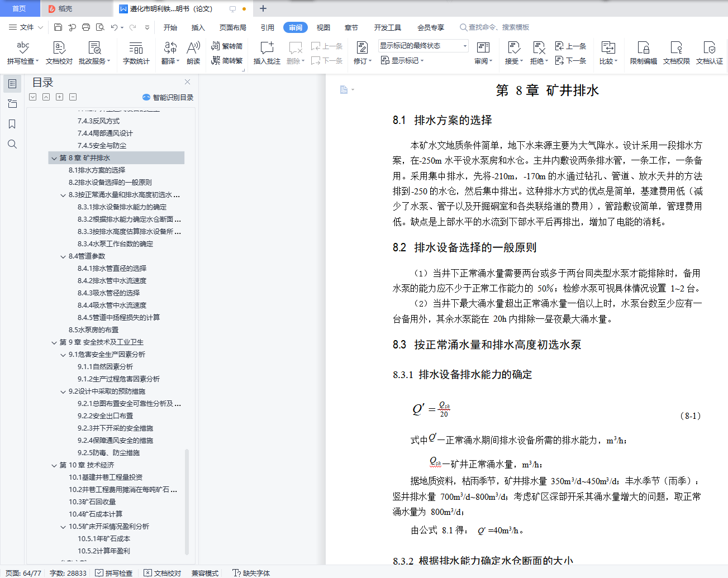
Task: Collapse the 8.3 outline node chevron
Action: [63, 195]
